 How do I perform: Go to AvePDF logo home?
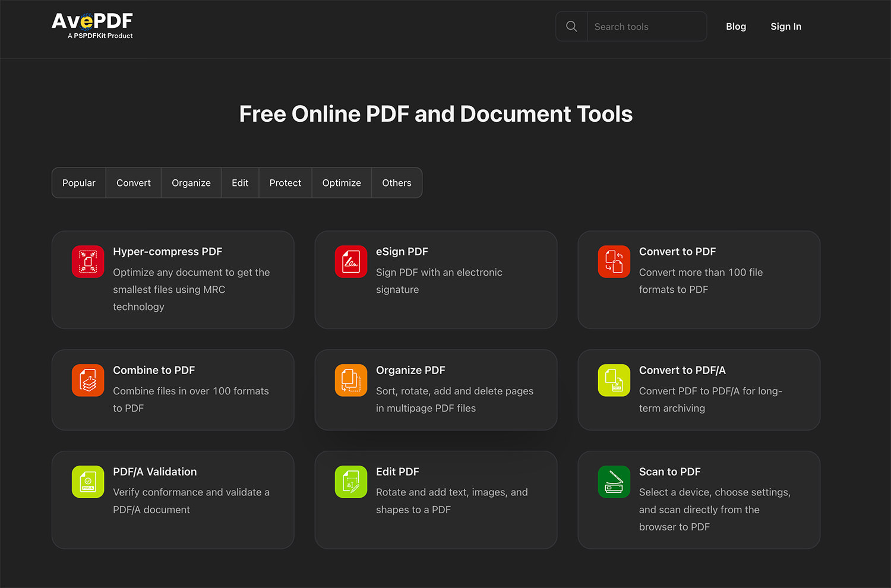point(92,26)
